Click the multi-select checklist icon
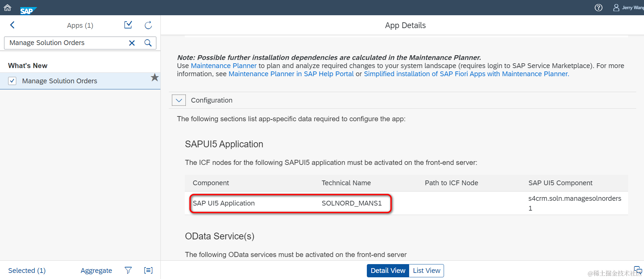The width and height of the screenshot is (644, 279). [128, 25]
